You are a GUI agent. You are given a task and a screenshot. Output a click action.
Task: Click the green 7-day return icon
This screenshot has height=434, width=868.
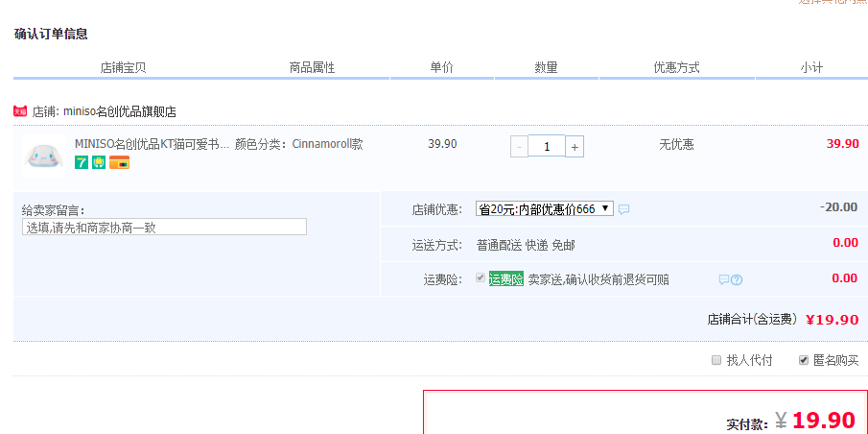[82, 162]
